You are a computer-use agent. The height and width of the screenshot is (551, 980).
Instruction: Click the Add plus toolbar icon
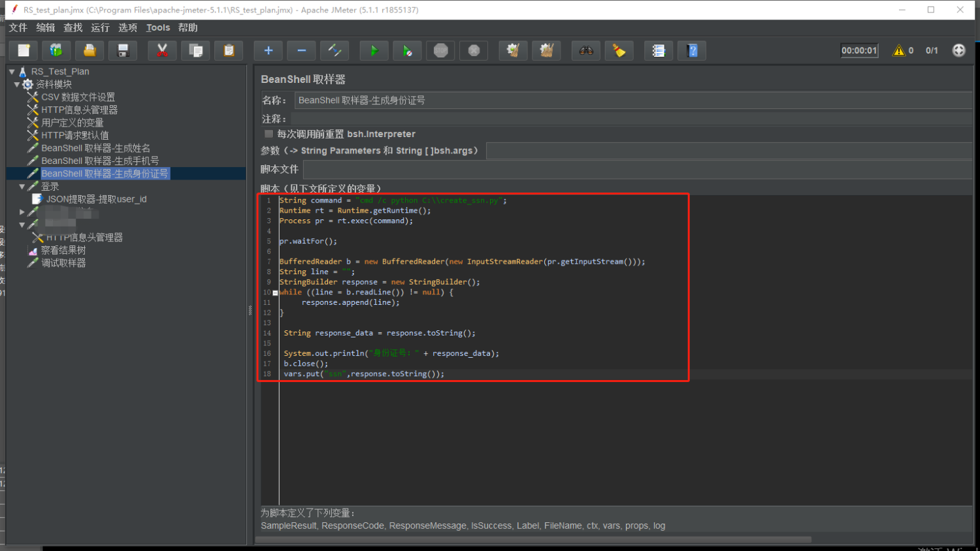(268, 51)
